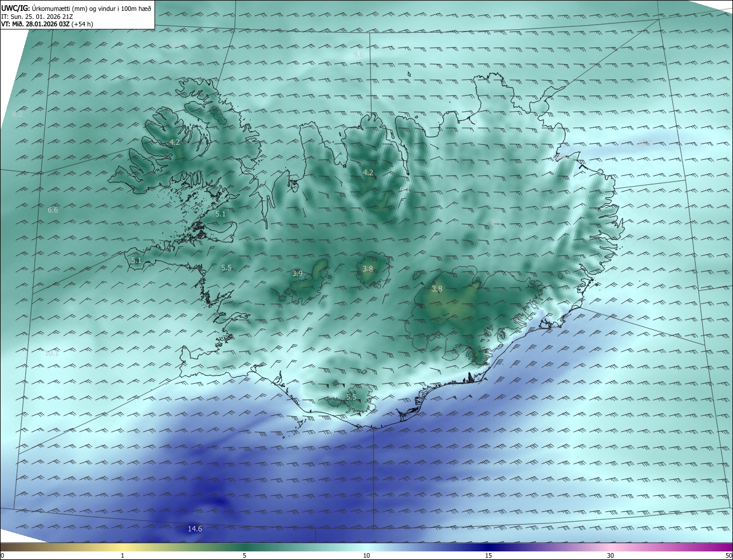Screen dimensions: 733x560
Task: Click the 10.7 value label
Action: [x=645, y=142]
